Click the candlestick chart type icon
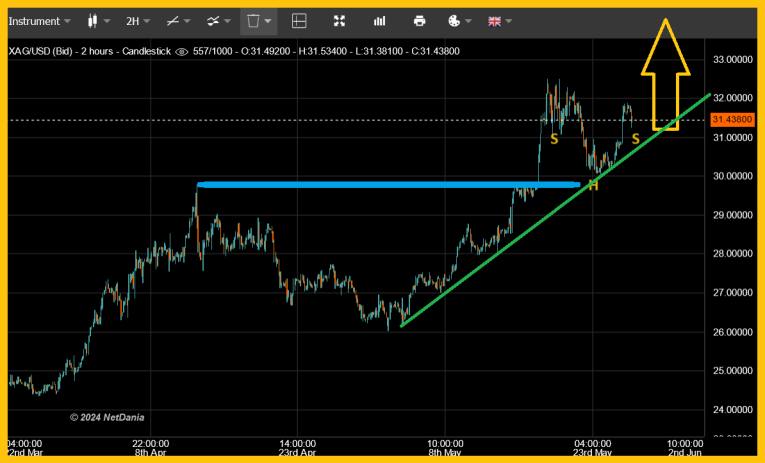Image resolution: width=765 pixels, height=463 pixels. [x=93, y=21]
